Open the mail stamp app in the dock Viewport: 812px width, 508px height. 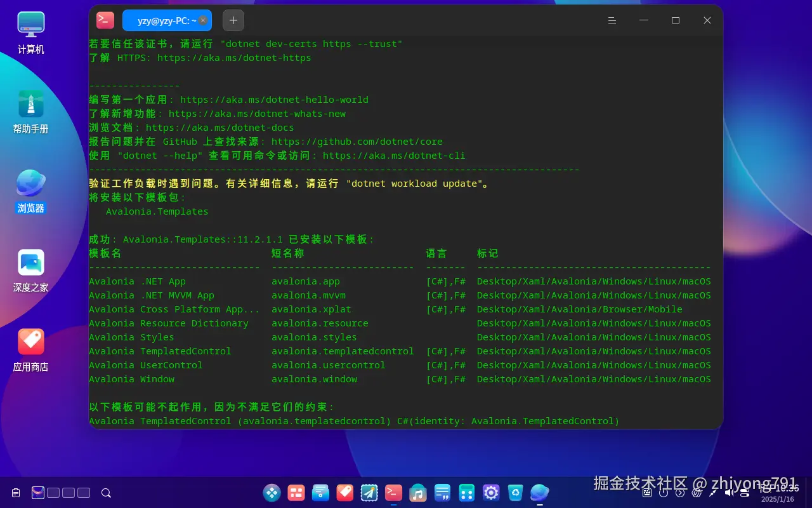coord(369,492)
